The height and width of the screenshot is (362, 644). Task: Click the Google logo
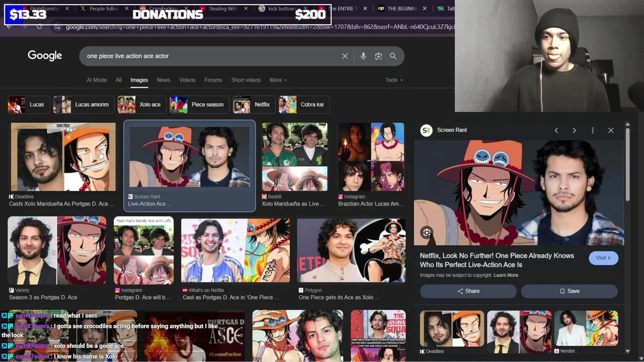pyautogui.click(x=45, y=56)
